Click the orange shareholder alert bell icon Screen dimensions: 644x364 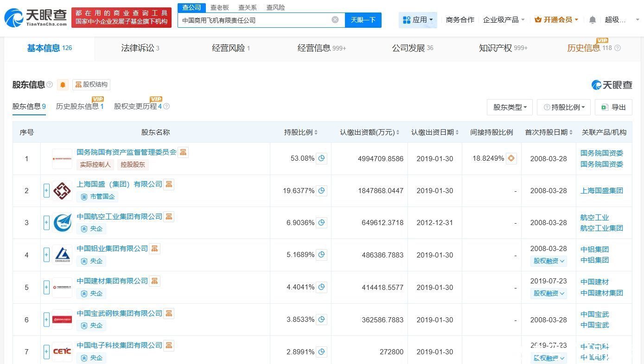point(63,85)
